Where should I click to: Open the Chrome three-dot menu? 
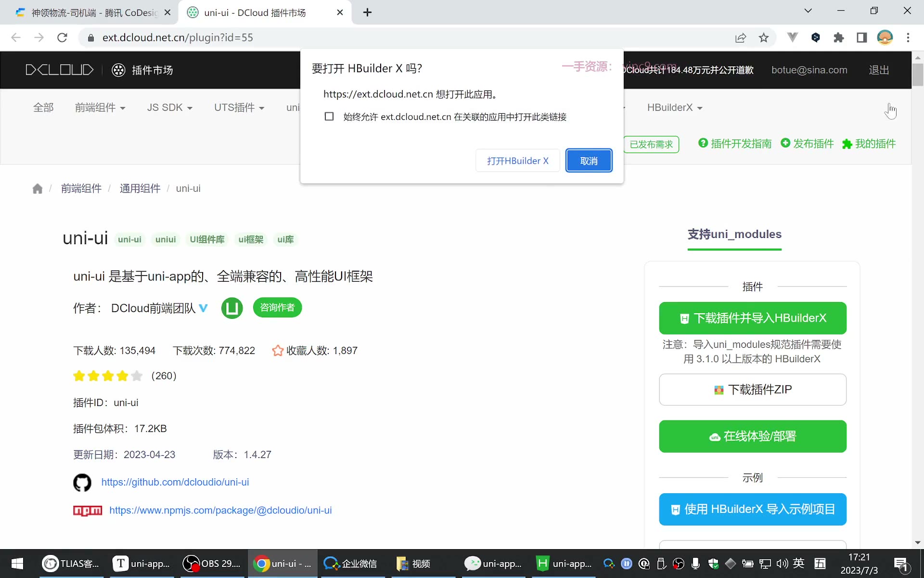pyautogui.click(x=908, y=38)
